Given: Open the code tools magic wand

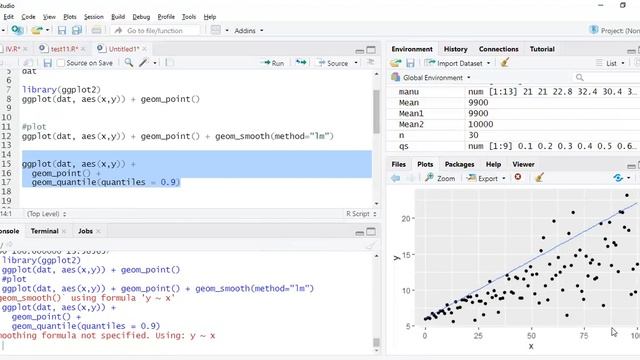Looking at the screenshot, I should click(143, 63).
